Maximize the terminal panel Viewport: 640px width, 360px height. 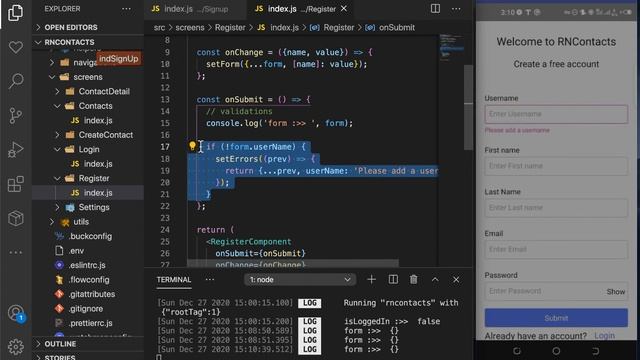[x=435, y=280]
